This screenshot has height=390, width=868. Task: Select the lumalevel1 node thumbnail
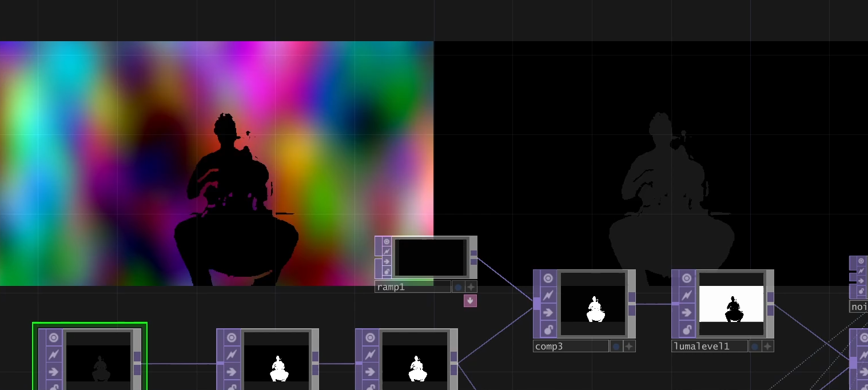(731, 304)
